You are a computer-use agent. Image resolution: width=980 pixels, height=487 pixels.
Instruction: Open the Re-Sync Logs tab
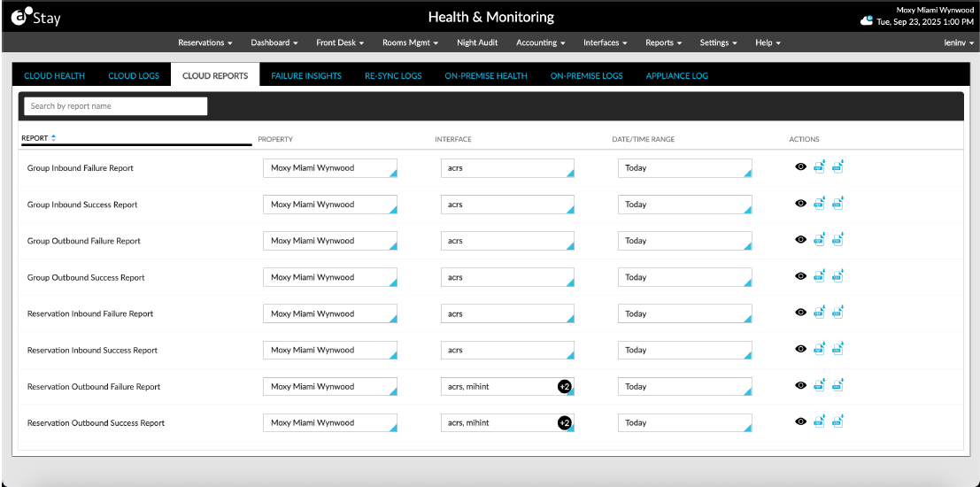point(393,76)
